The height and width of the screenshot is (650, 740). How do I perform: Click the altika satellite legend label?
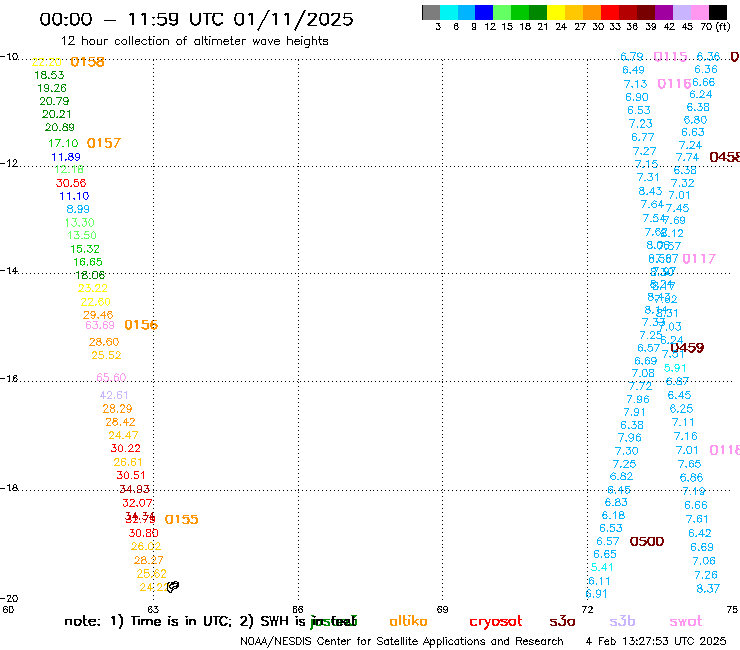point(408,621)
